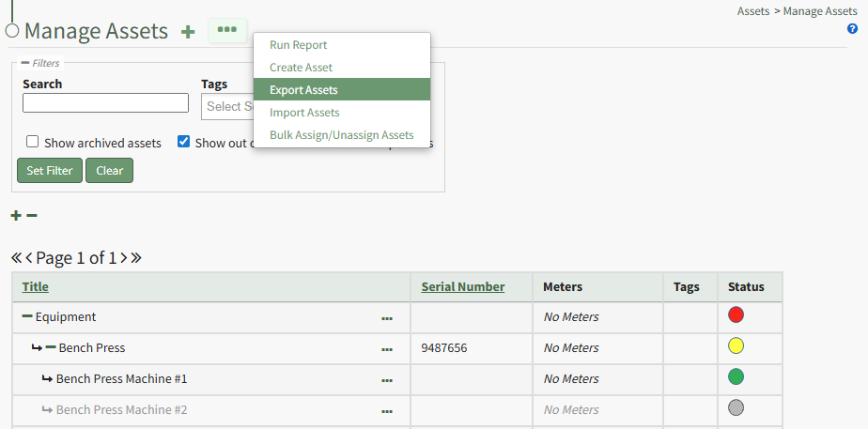868x429 pixels.
Task: Click the green plus icon beside Manage Assets
Action: (188, 31)
